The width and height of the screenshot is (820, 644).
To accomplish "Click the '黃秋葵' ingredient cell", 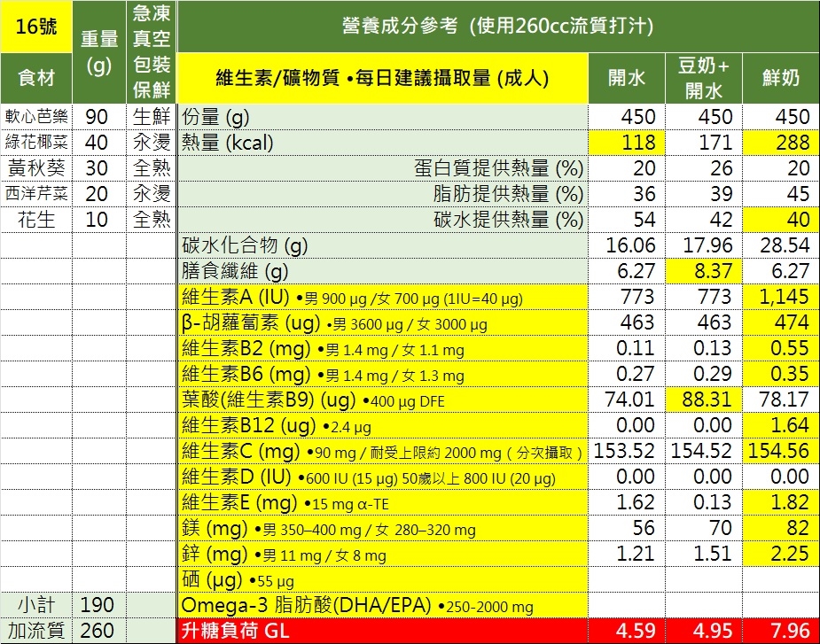I will [x=36, y=168].
